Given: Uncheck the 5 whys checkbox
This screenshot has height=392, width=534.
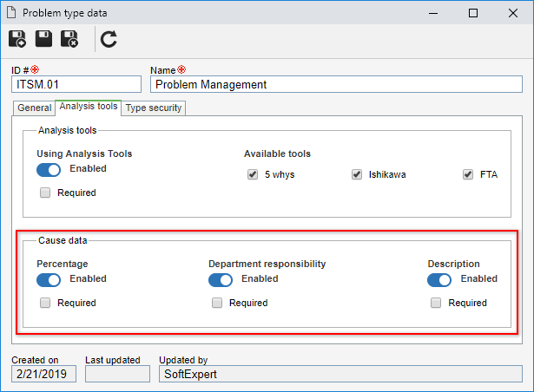Looking at the screenshot, I should click(x=253, y=174).
